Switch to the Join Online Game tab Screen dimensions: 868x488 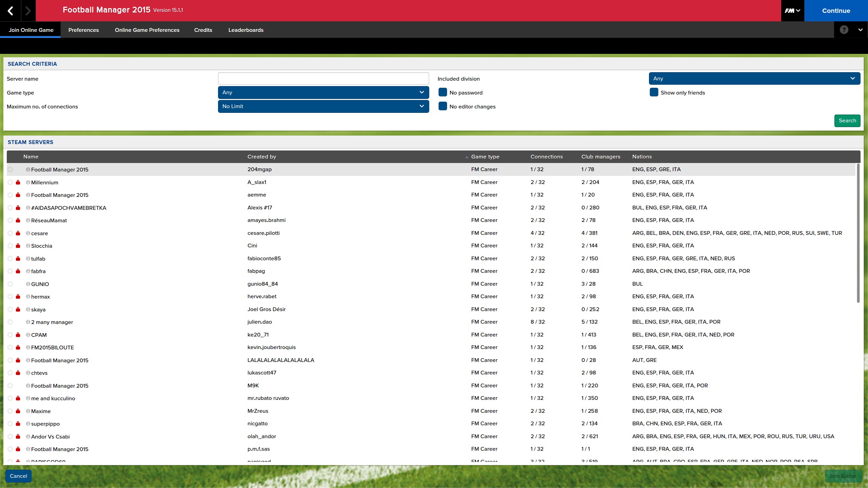pos(31,30)
